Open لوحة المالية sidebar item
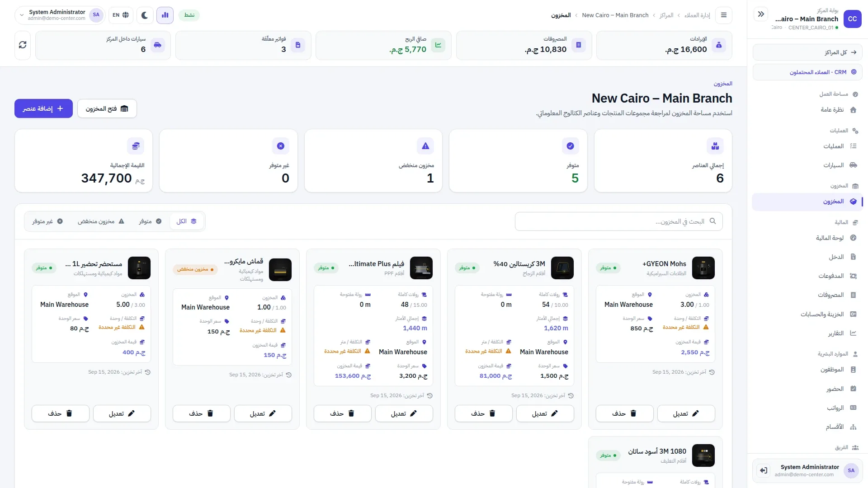The height and width of the screenshot is (488, 868). (807, 238)
